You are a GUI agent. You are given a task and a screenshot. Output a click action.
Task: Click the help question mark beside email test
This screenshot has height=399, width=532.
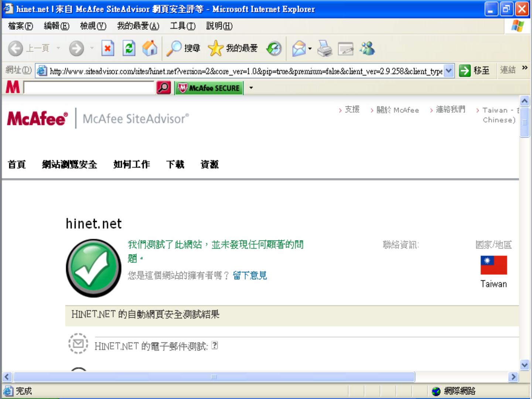(215, 346)
